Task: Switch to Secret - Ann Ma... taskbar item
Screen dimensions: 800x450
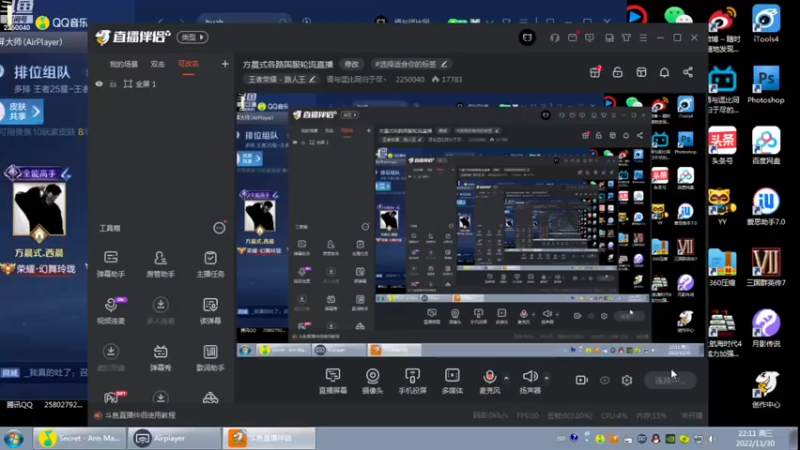Action: 81,438
